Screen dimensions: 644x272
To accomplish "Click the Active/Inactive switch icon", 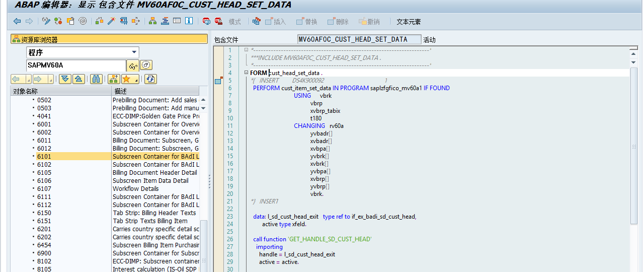I will click(x=58, y=21).
